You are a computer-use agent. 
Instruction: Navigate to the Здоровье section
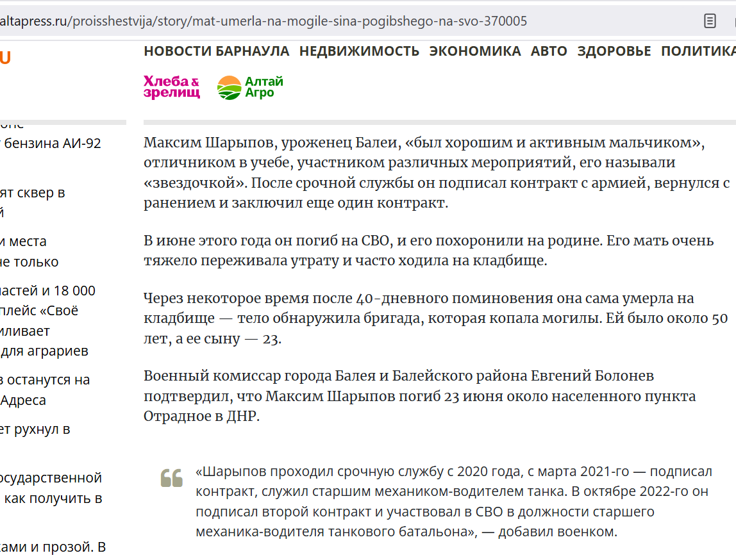coord(614,51)
